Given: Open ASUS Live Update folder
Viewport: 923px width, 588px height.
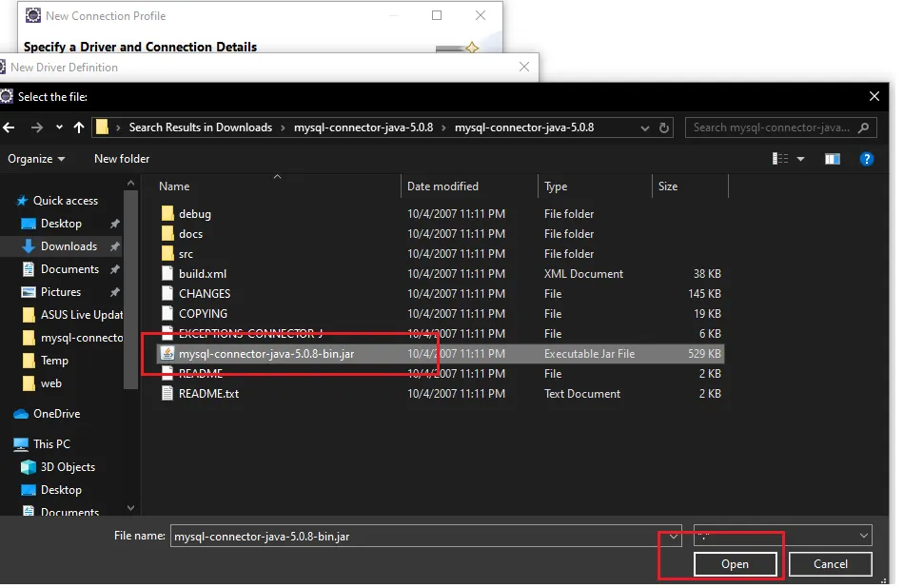Looking at the screenshot, I should click(82, 316).
